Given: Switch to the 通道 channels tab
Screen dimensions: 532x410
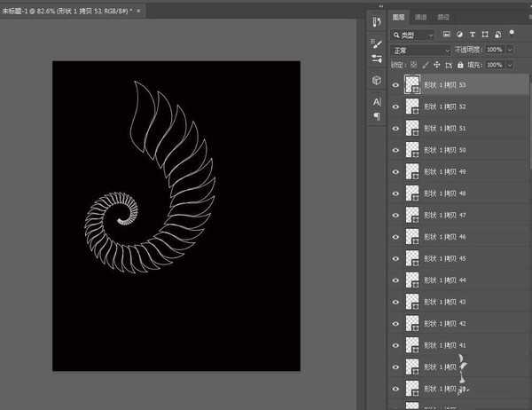Looking at the screenshot, I should pos(421,17).
